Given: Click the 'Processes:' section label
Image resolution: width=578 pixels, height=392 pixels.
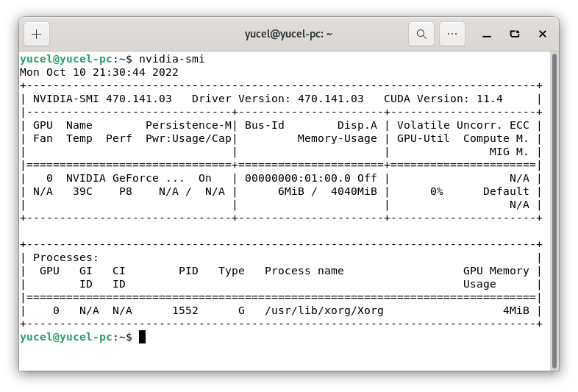Looking at the screenshot, I should 66,257.
